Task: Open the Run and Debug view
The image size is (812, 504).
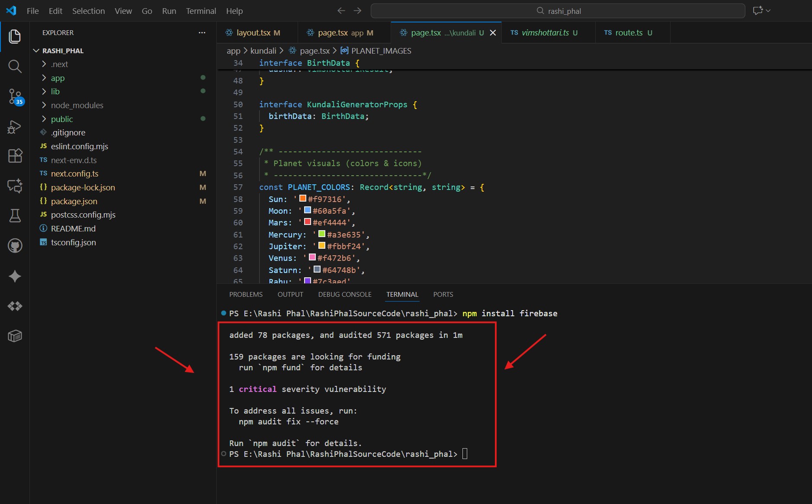Action: (15, 126)
